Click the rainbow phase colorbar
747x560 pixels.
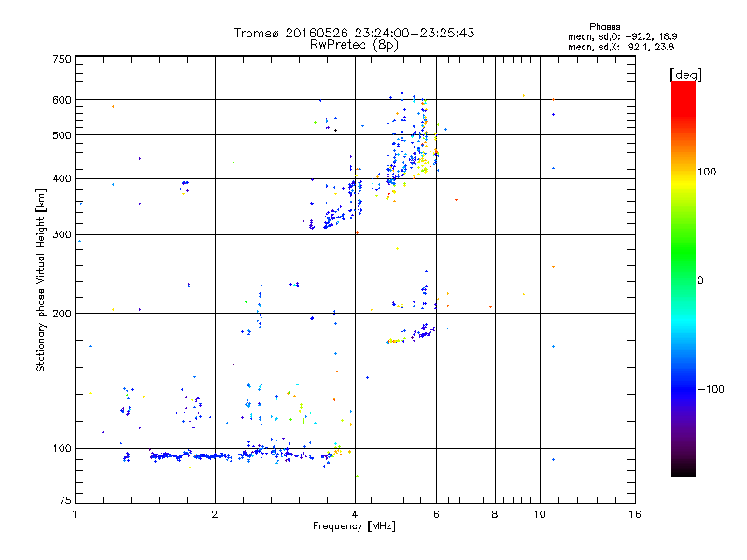pyautogui.click(x=684, y=278)
